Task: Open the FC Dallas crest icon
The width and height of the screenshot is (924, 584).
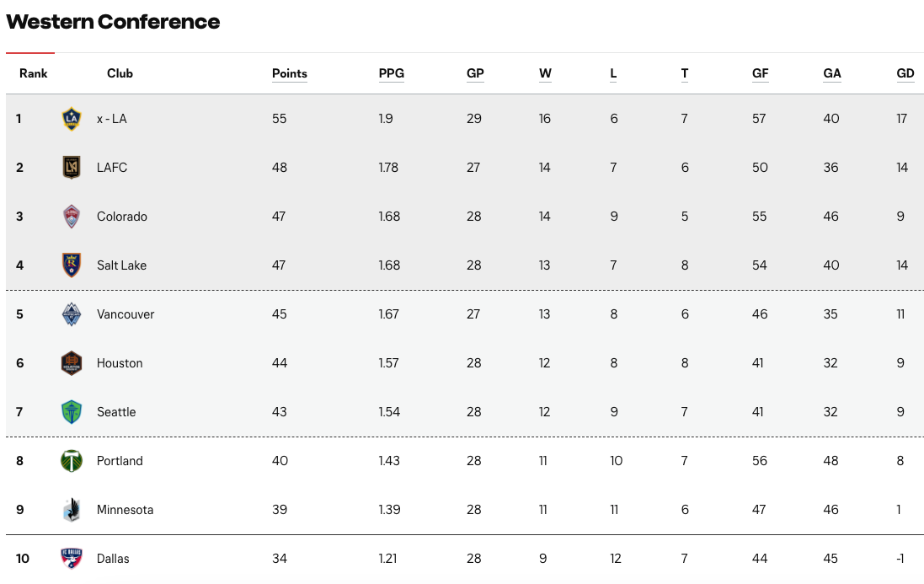Action: click(x=72, y=559)
